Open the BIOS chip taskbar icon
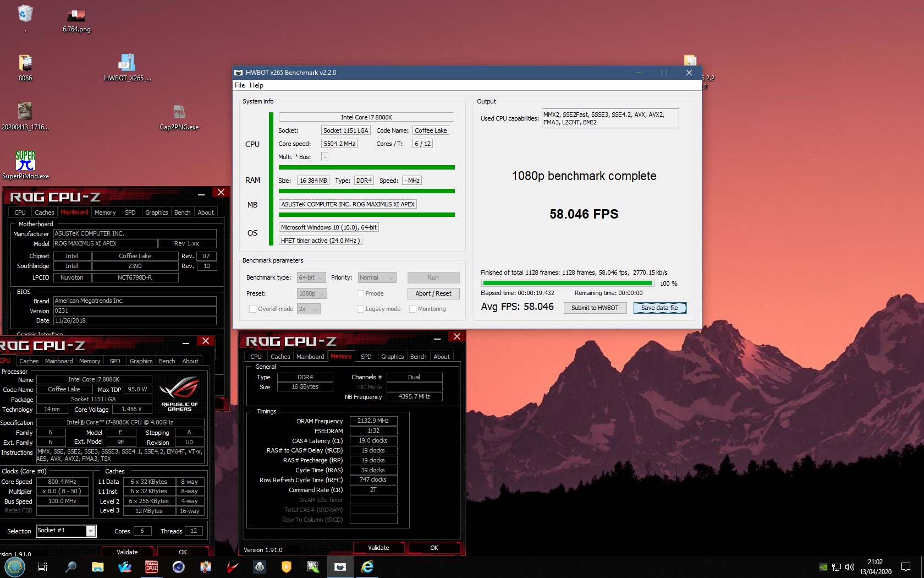The image size is (924, 578). [x=313, y=566]
